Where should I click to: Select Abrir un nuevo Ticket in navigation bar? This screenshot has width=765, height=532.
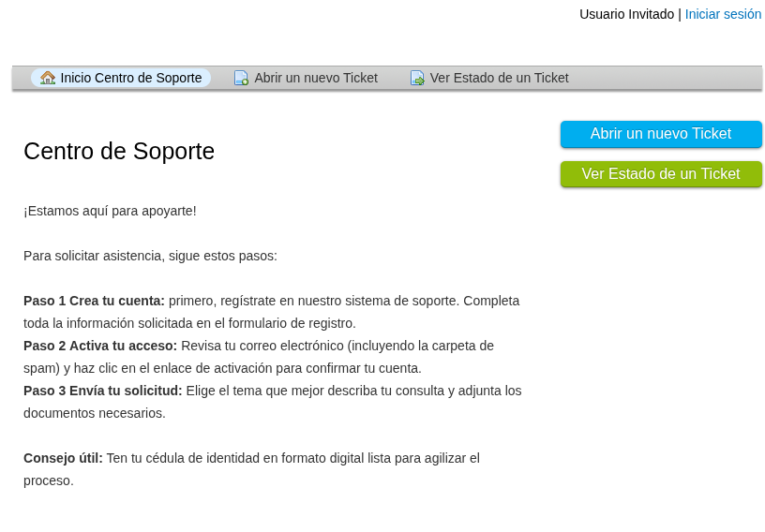tap(315, 78)
